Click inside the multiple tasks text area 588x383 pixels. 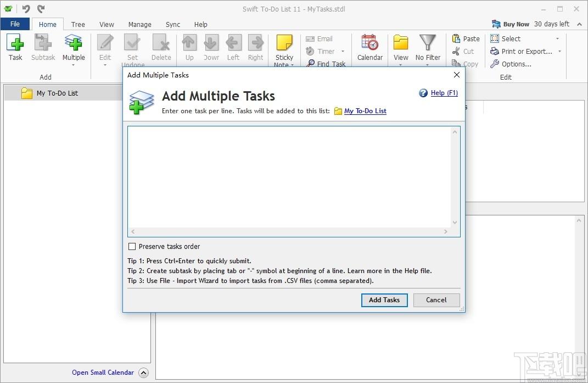tap(289, 177)
